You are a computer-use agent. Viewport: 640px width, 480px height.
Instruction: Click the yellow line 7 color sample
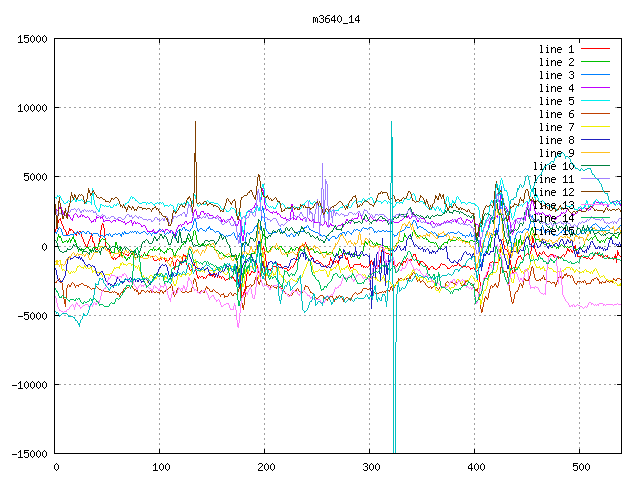(x=595, y=127)
